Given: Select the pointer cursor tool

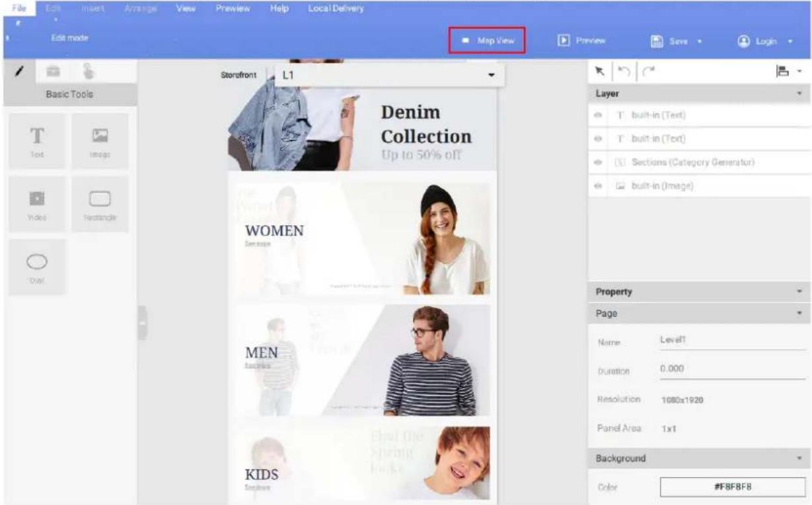Looking at the screenshot, I should [599, 71].
